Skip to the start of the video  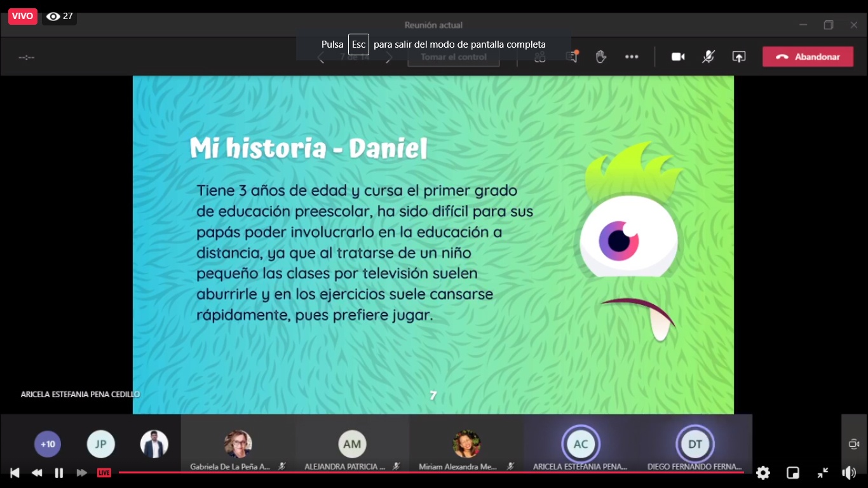coord(15,473)
